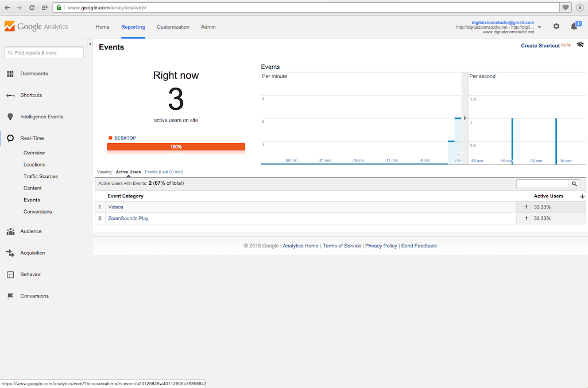Focus the Find reports & more search box
The height and width of the screenshot is (388, 588).
pyautogui.click(x=44, y=53)
